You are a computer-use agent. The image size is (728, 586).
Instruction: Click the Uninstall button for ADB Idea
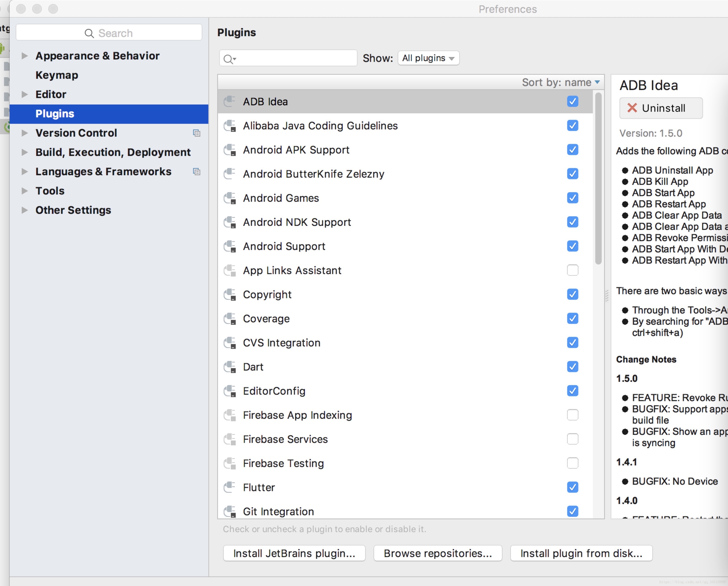661,108
